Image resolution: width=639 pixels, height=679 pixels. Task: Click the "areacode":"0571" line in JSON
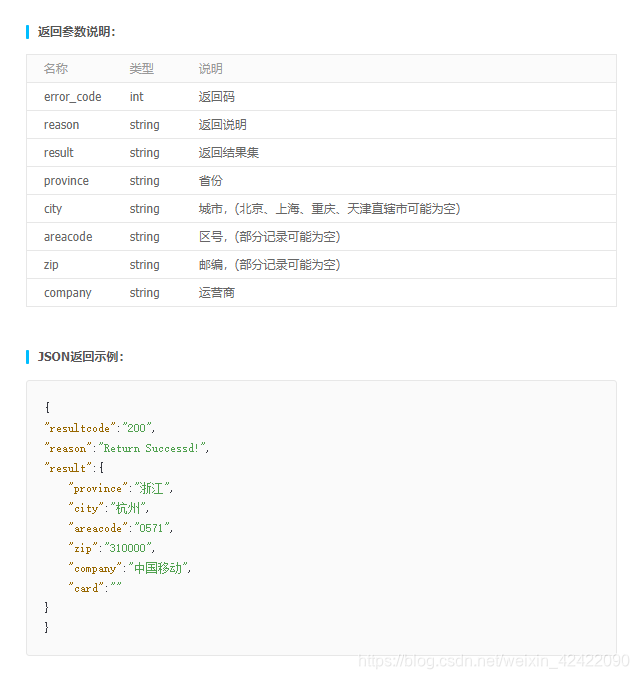[121, 528]
